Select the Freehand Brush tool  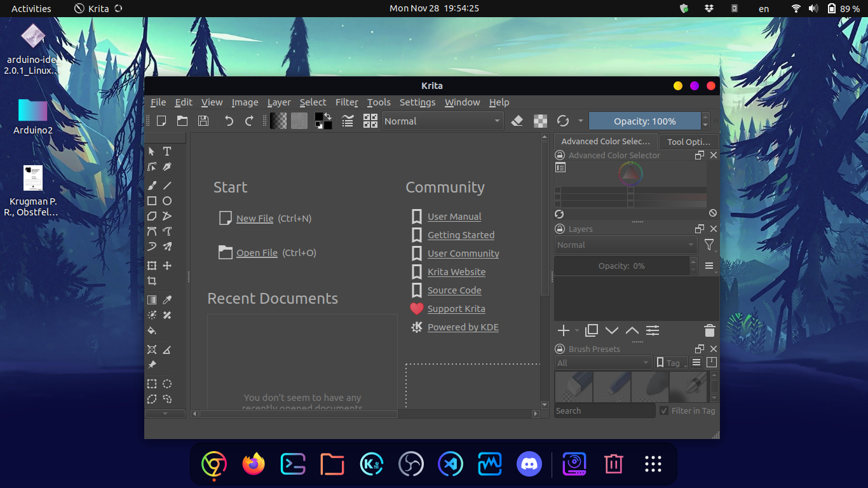click(x=151, y=185)
